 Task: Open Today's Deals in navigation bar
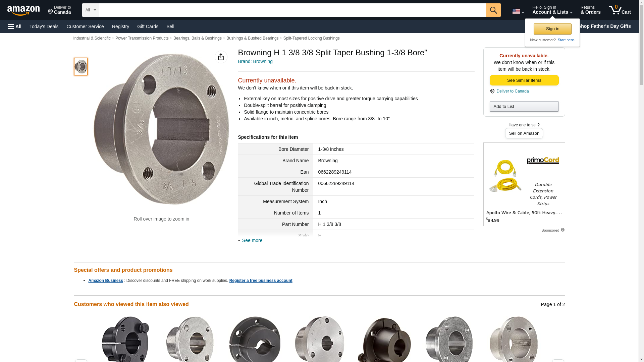(44, 26)
